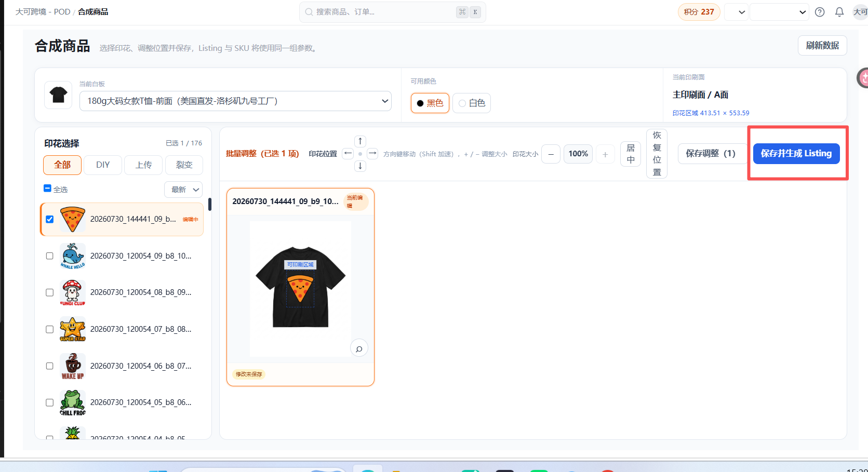
Task: Select the 白色 color option
Action: (x=472, y=103)
